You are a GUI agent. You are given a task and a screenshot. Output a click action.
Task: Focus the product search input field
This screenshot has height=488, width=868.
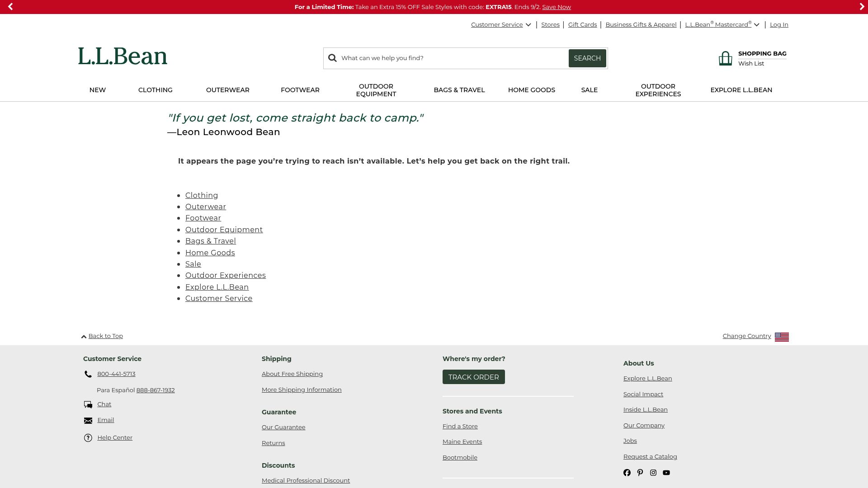(452, 58)
